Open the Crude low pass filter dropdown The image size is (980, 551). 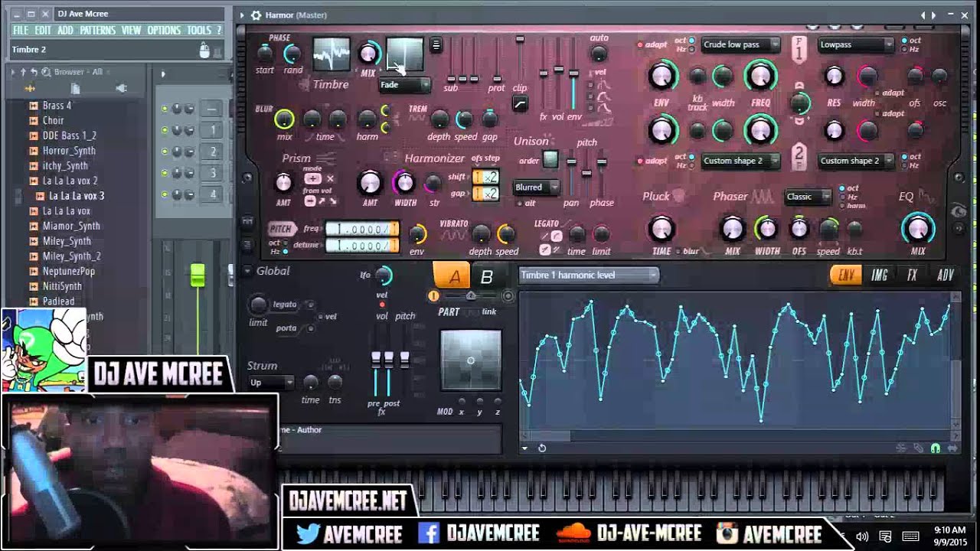point(740,44)
